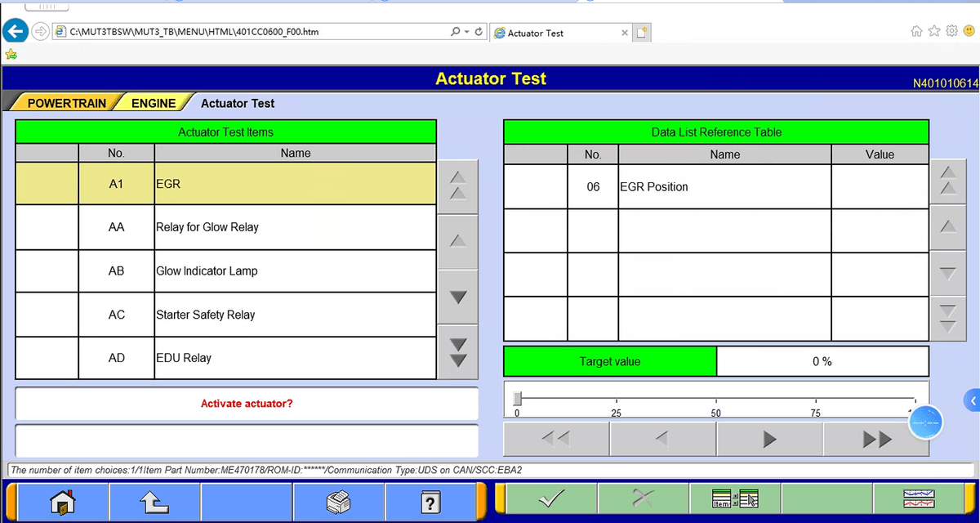Choose the EDU Relay actuator item
The image size is (980, 523).
[x=295, y=358]
